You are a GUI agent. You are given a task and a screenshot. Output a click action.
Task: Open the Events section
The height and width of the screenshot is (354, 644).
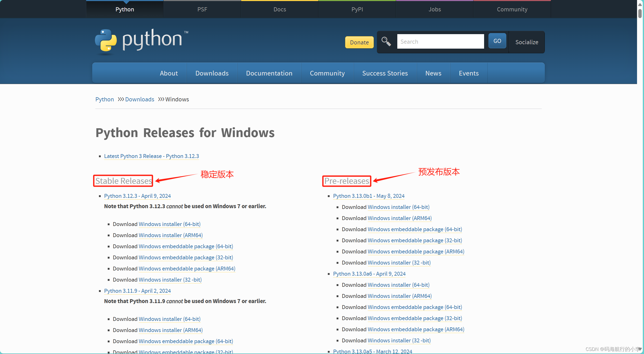[469, 73]
